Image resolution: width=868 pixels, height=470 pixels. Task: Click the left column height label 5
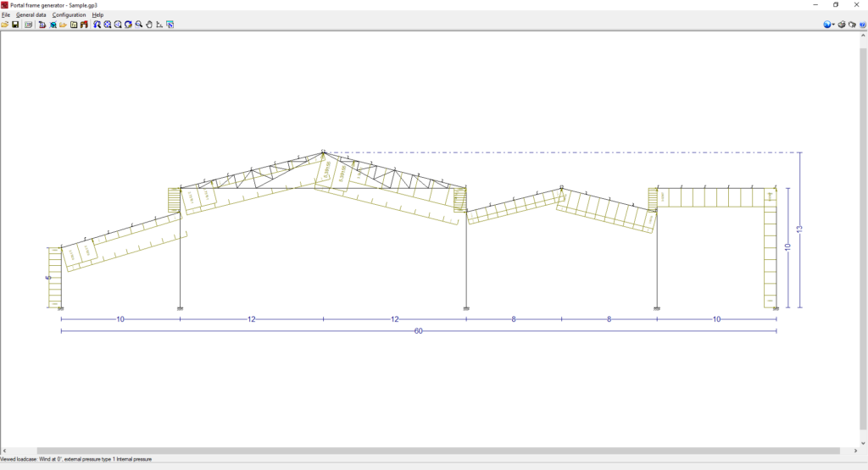(x=48, y=278)
